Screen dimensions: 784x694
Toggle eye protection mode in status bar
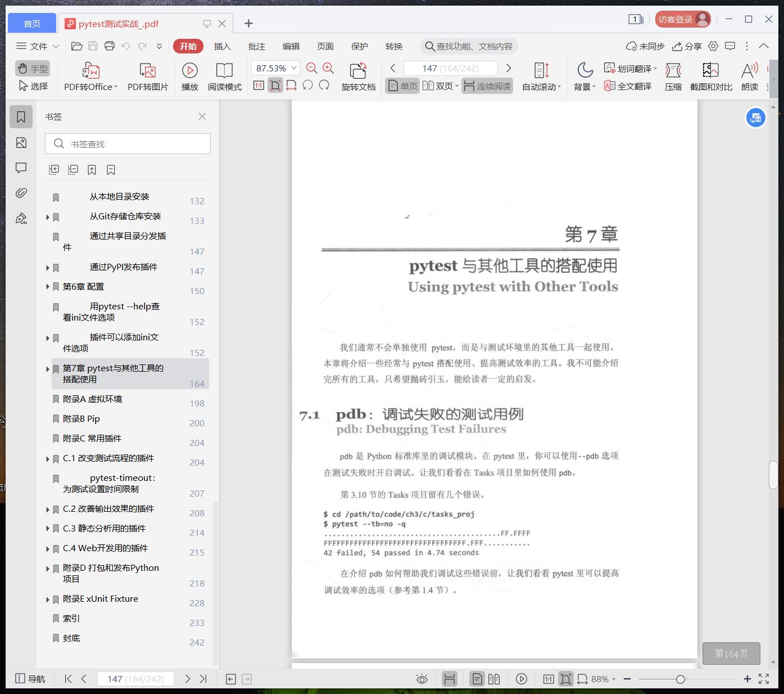click(422, 679)
